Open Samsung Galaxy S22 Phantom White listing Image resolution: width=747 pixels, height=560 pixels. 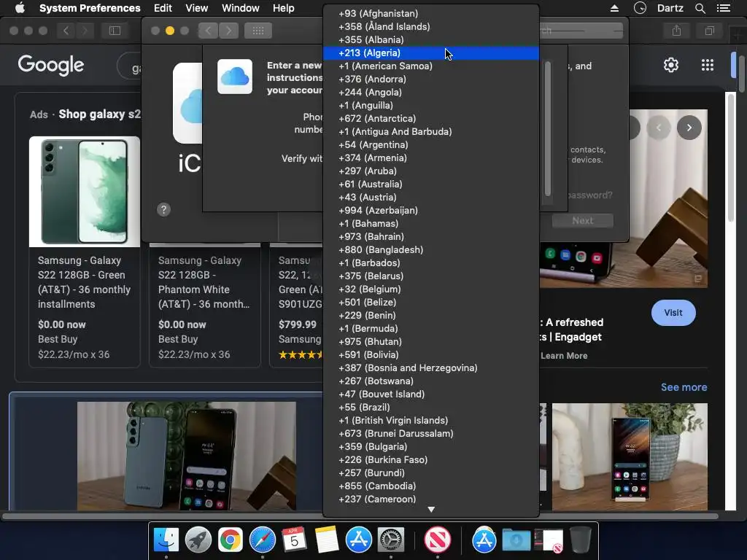click(204, 282)
